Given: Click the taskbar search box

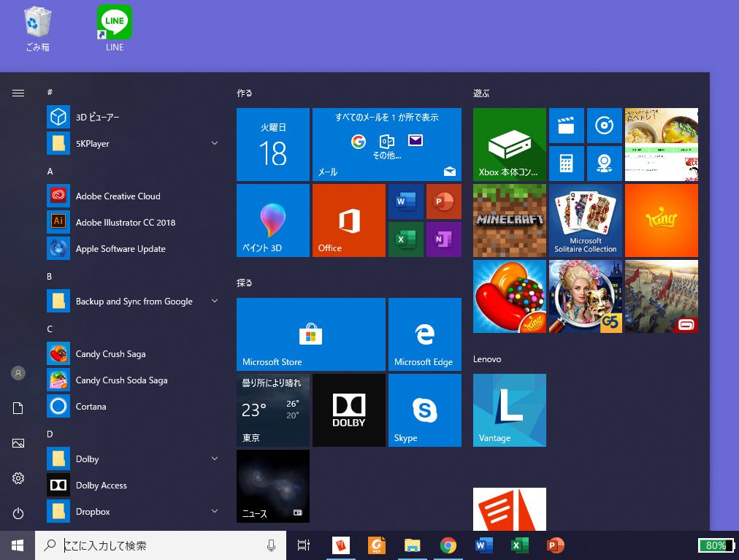Looking at the screenshot, I should click(x=160, y=545).
